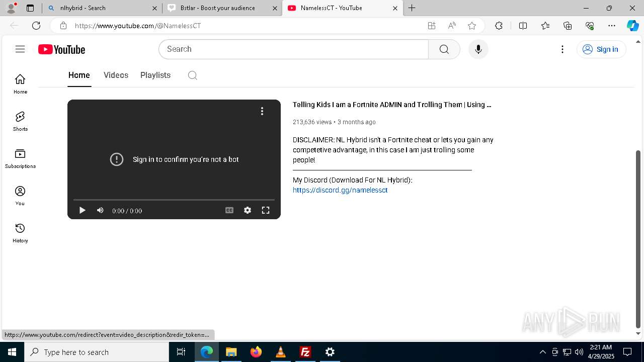Screen dimensions: 644x362
Task: Add page to favorites star
Action: coord(472,26)
